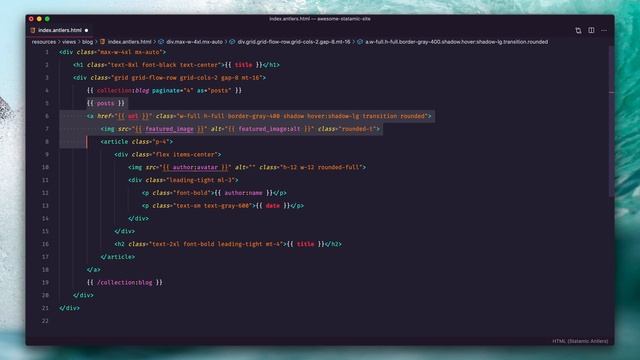Viewport: 640px width, 360px height.
Task: Click line number 22 in the gutter
Action: tap(45, 321)
